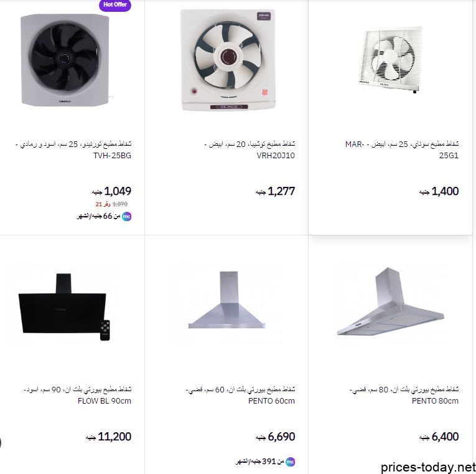Open the silver PENTO 80cm hood image
The height and width of the screenshot is (474, 476).
point(391,301)
